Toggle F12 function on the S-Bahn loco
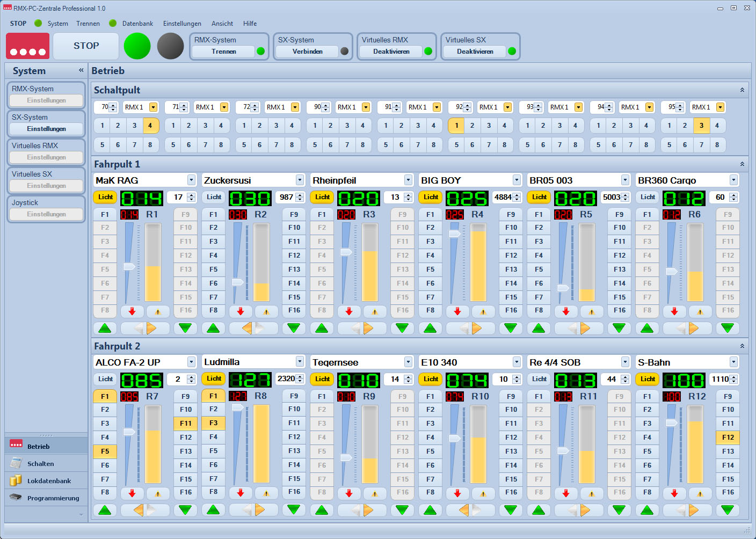This screenshot has width=756, height=539. tap(728, 438)
